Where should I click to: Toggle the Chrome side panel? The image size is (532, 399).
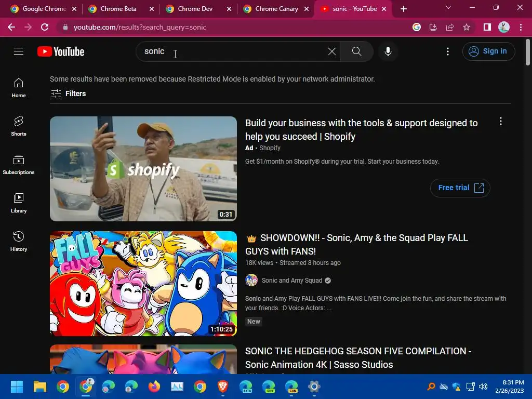(487, 27)
